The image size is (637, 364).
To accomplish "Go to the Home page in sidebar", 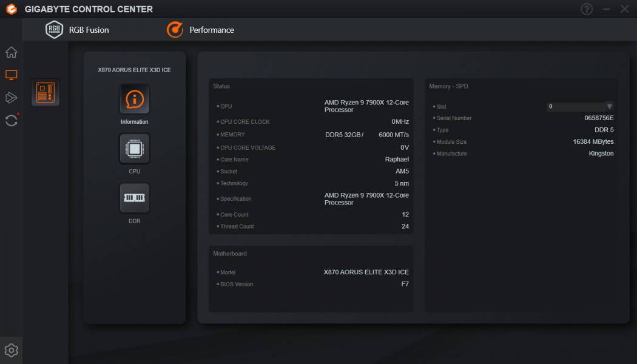I will pyautogui.click(x=11, y=52).
